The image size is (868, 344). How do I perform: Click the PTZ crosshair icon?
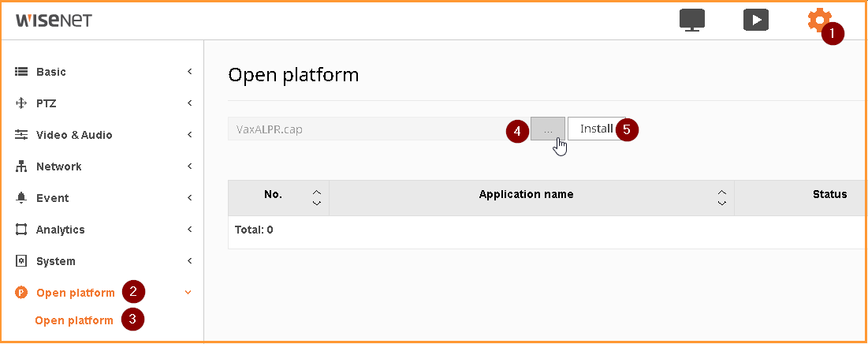pyautogui.click(x=21, y=103)
